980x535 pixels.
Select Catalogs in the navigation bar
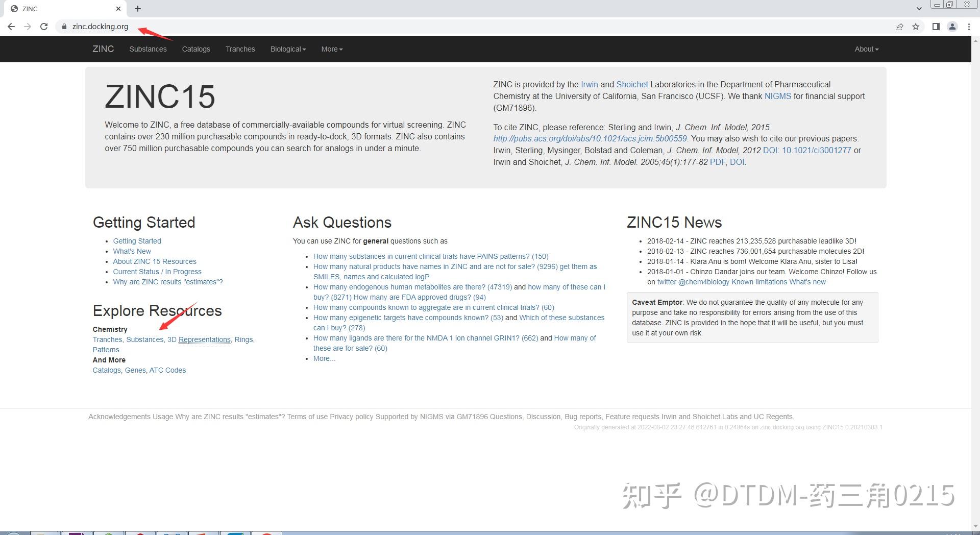pyautogui.click(x=196, y=49)
